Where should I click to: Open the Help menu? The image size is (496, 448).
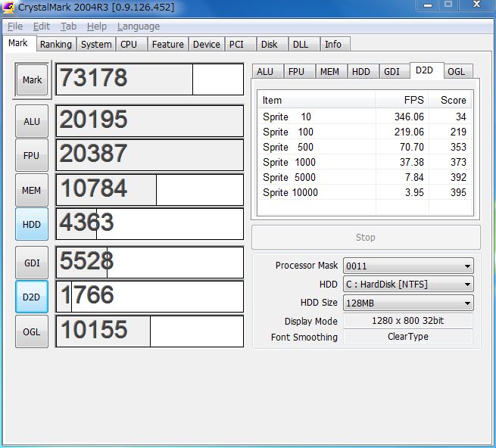97,26
